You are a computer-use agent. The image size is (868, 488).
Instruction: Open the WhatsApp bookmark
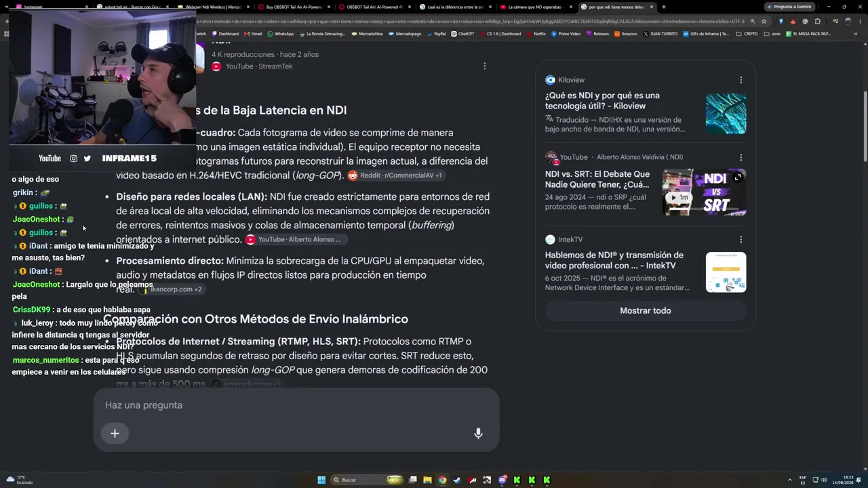coord(281,33)
